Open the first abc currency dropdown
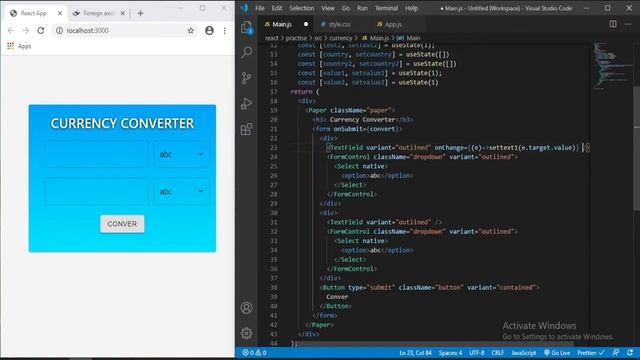Viewport: 640px width, 360px height. click(182, 154)
